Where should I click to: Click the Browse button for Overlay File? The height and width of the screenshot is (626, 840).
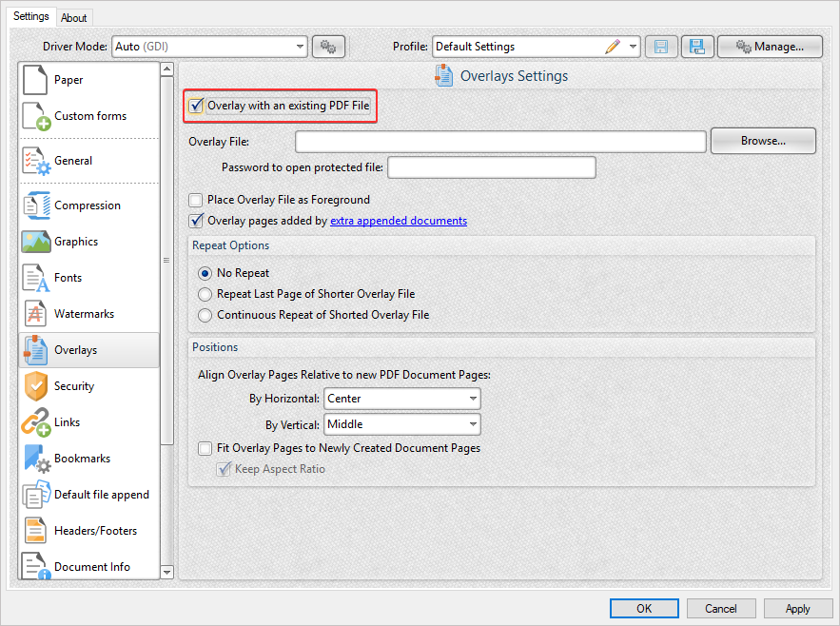[x=765, y=141]
